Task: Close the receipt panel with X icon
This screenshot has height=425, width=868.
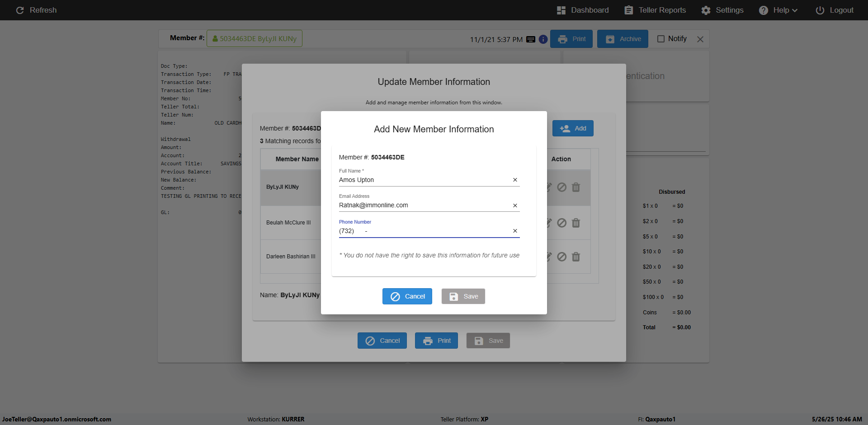Action: (x=700, y=39)
